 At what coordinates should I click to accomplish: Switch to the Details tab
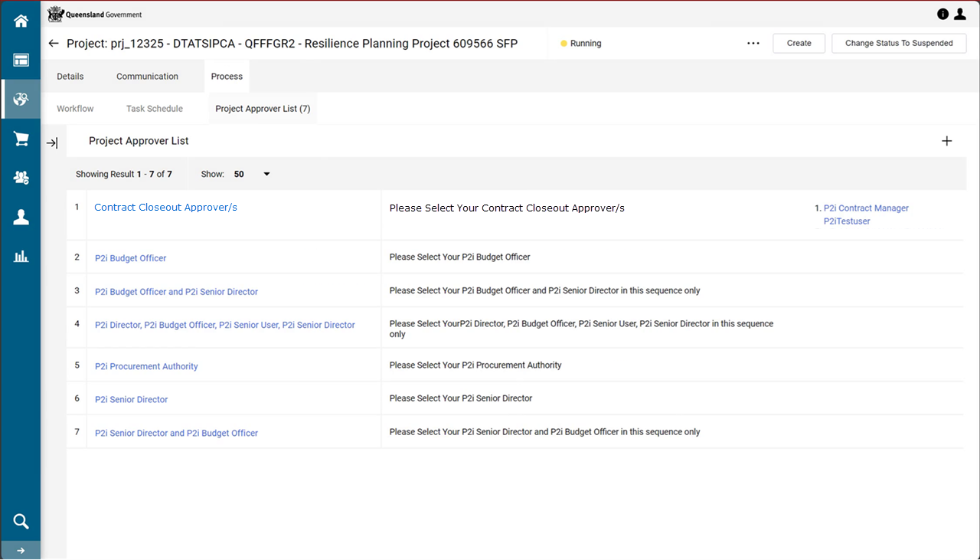[x=70, y=77]
